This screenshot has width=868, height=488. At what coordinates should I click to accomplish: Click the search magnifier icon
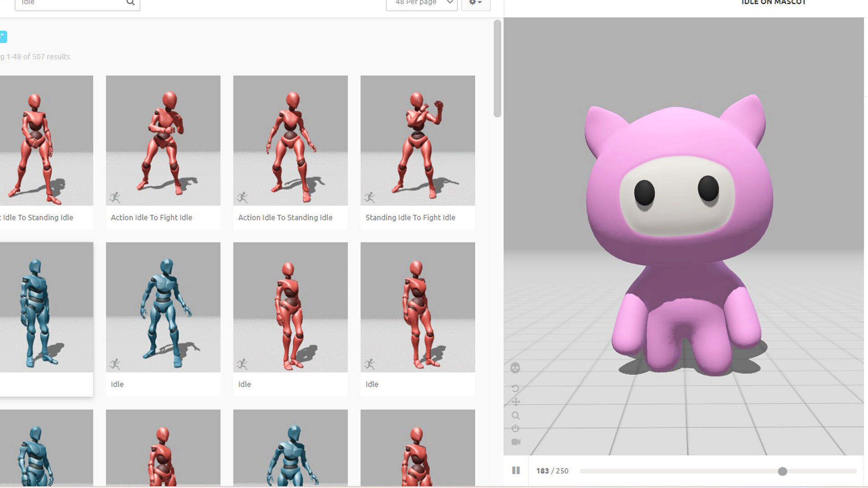130,3
